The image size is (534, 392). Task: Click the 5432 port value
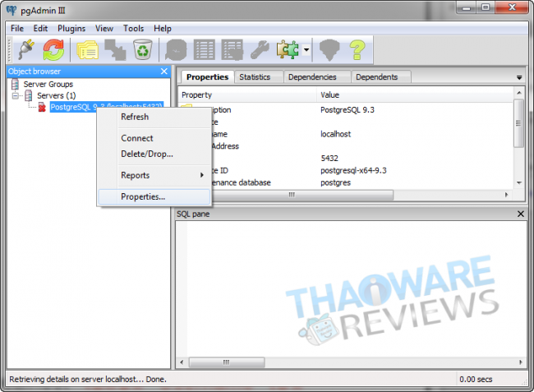[x=329, y=159]
